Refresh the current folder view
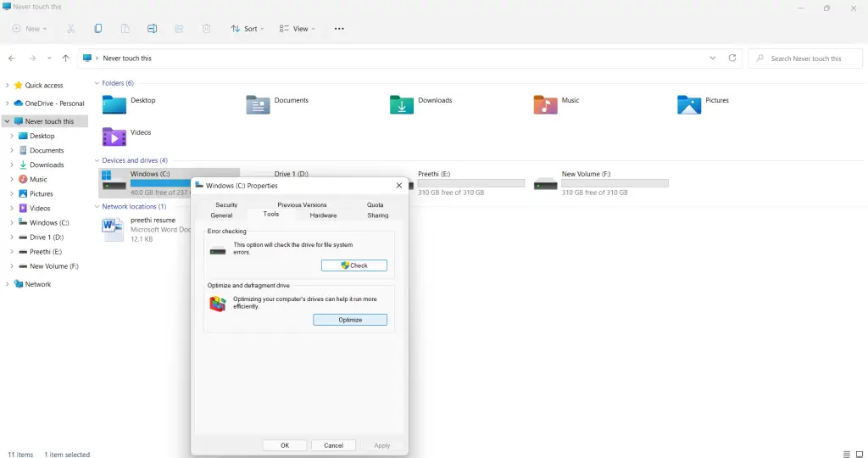This screenshot has width=868, height=458. [x=732, y=59]
